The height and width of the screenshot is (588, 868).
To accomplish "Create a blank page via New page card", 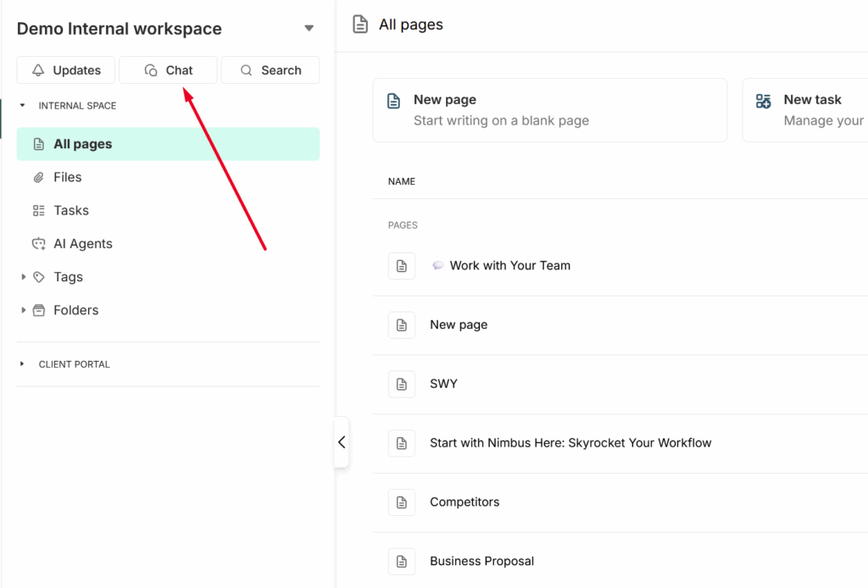I will click(x=549, y=110).
